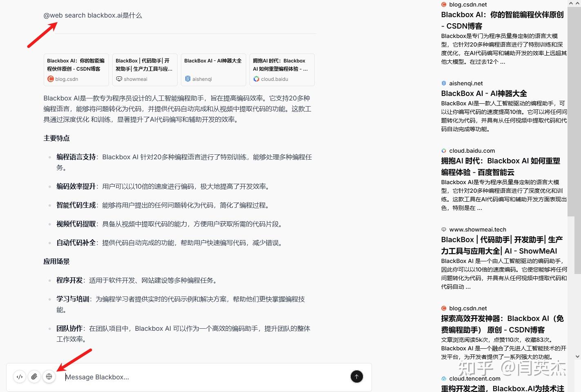
Task: Send the message with the arrow button
Action: click(356, 376)
